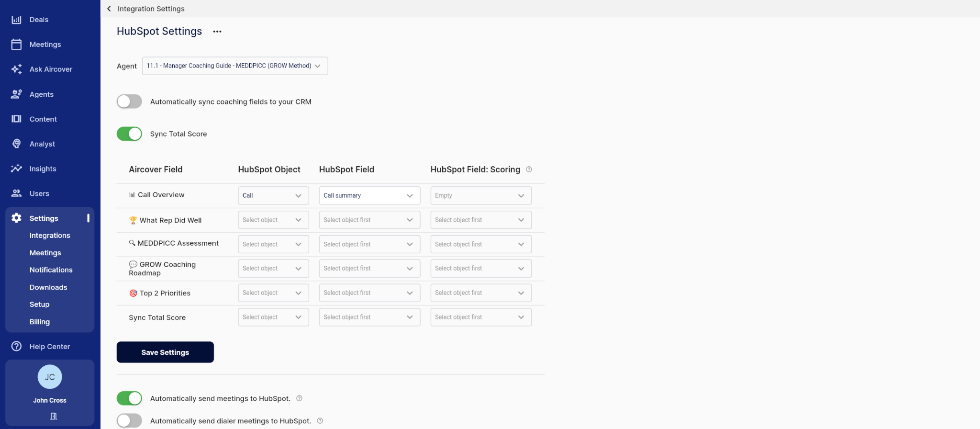Click the John Cross user name
Image resolution: width=980 pixels, height=429 pixels.
coord(50,400)
